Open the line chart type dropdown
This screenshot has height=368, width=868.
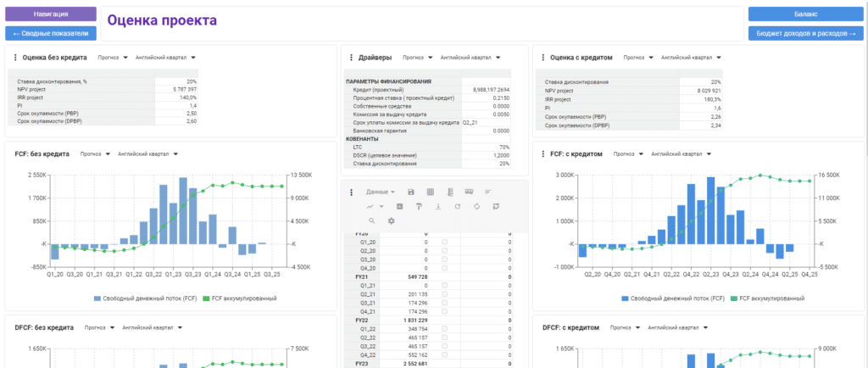[x=375, y=206]
